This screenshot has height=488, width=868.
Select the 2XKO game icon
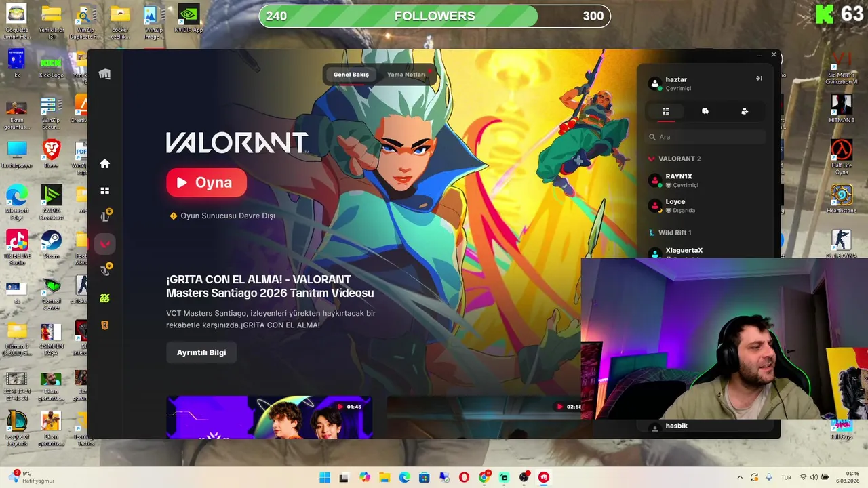[x=104, y=298]
